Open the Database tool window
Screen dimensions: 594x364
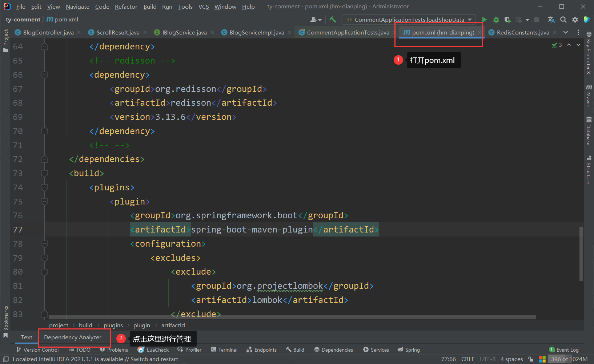click(589, 131)
